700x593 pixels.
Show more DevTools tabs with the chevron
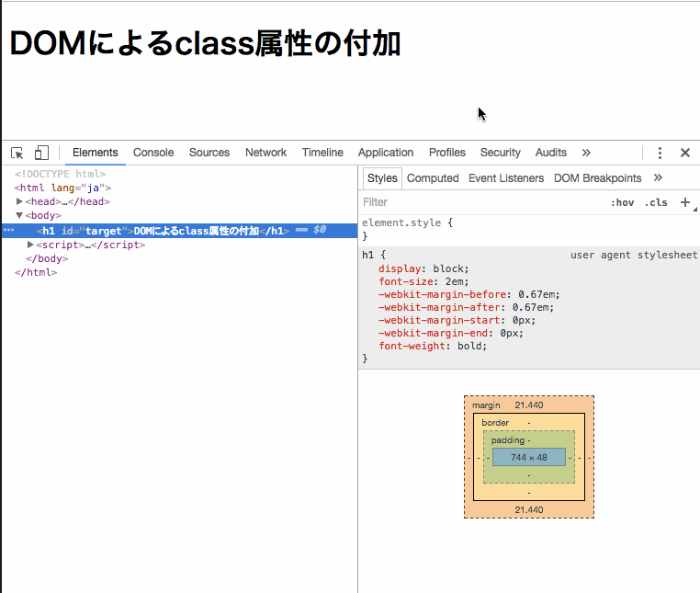pyautogui.click(x=586, y=153)
